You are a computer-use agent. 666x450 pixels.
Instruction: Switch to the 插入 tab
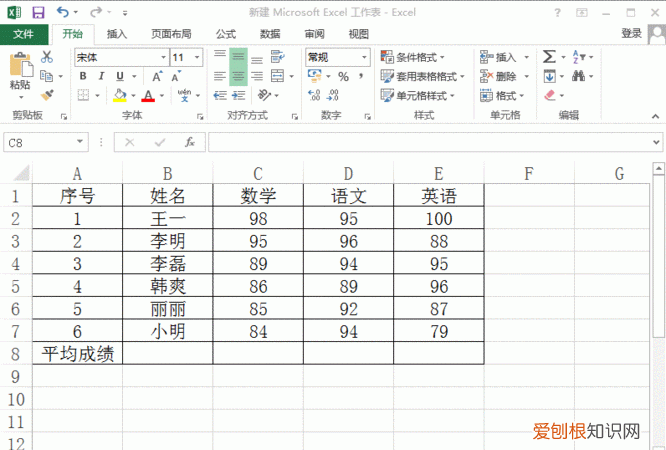[x=117, y=34]
